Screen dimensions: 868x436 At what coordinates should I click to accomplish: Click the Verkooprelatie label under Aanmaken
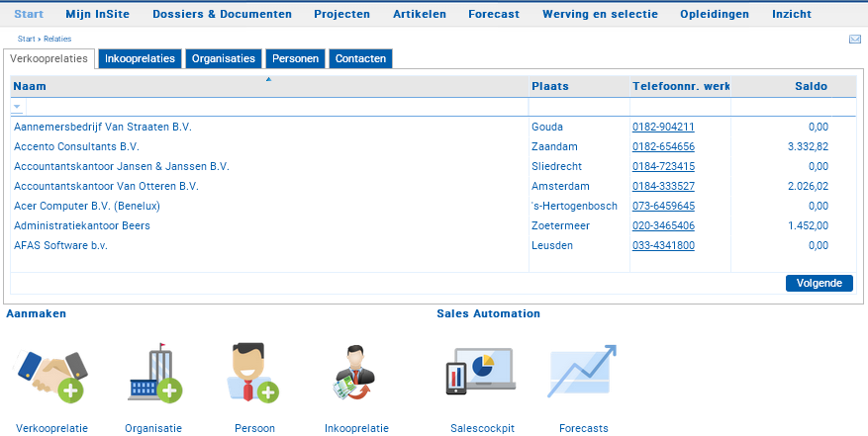[52, 428]
